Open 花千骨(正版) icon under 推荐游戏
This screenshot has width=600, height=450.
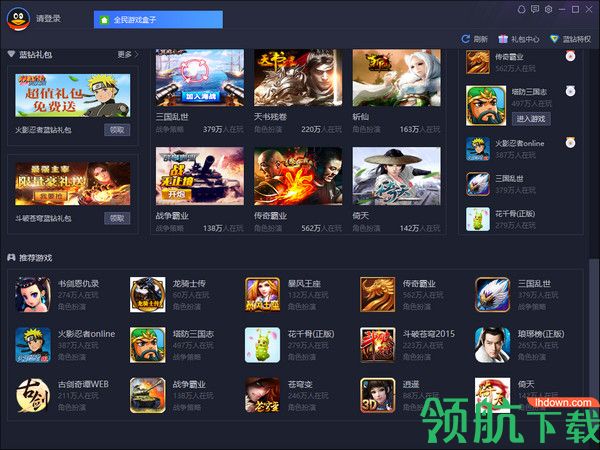262,345
